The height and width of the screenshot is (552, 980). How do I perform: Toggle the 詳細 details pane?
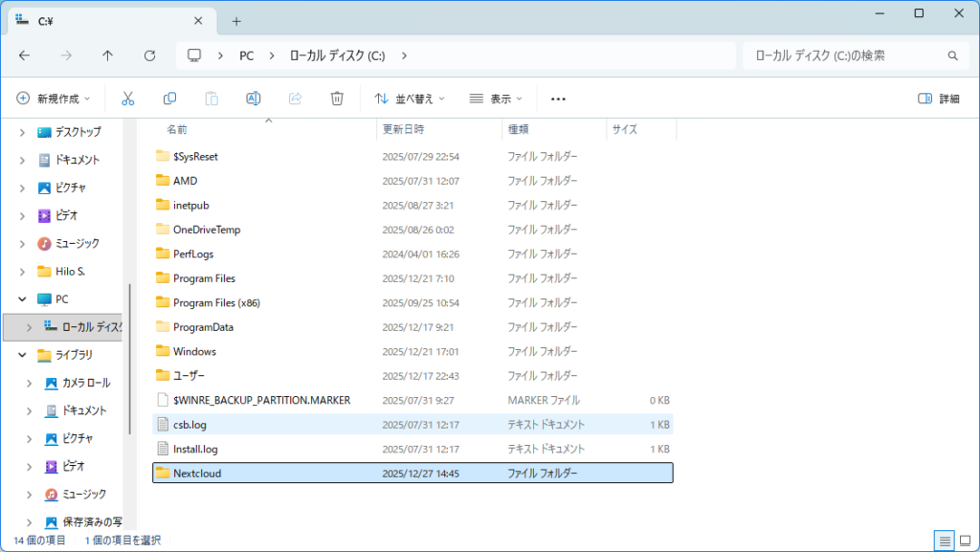click(x=938, y=99)
